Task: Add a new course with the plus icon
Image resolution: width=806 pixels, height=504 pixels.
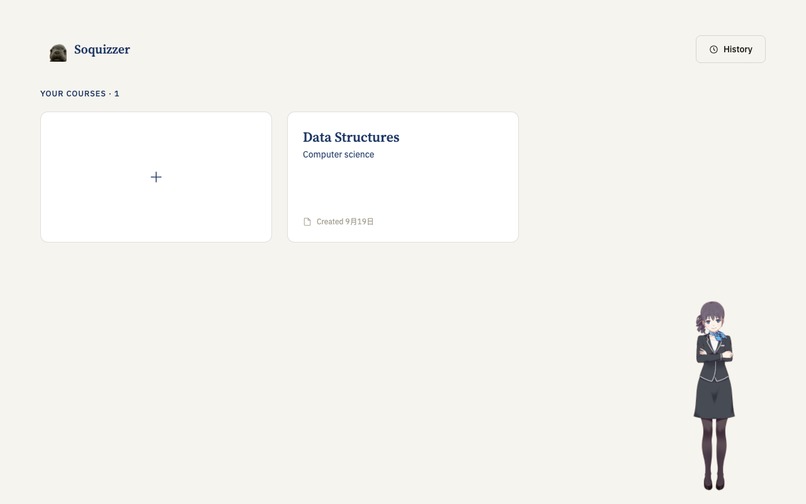Action: tap(156, 177)
